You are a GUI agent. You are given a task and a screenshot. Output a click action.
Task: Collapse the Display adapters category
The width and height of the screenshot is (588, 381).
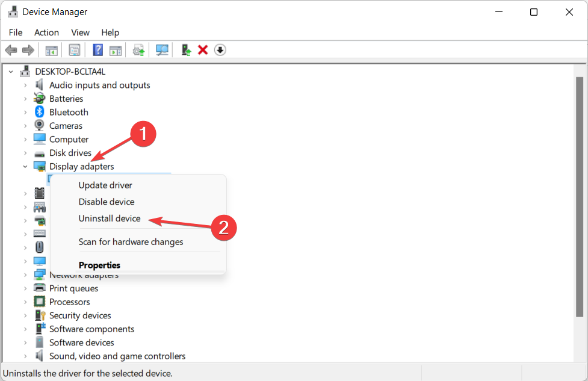25,167
